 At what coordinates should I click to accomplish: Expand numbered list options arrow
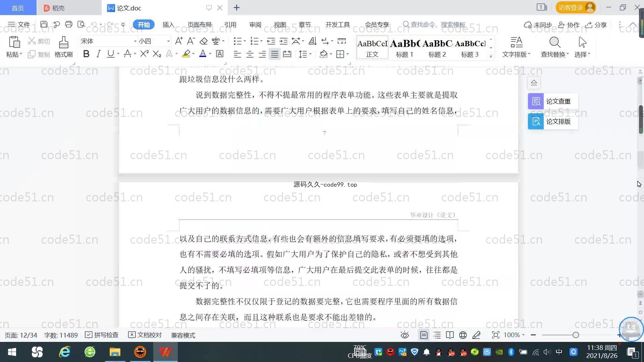point(261,41)
